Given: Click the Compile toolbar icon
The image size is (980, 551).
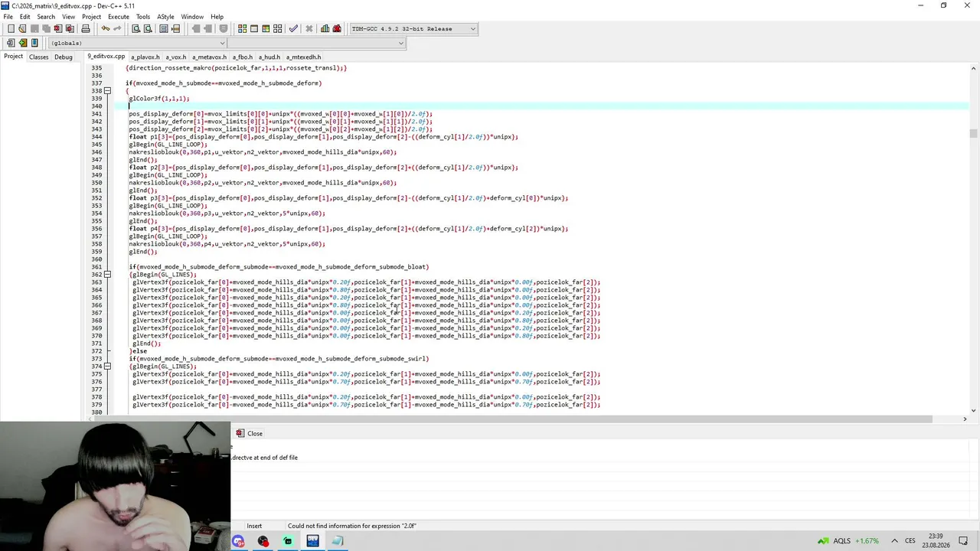Looking at the screenshot, I should tap(243, 29).
